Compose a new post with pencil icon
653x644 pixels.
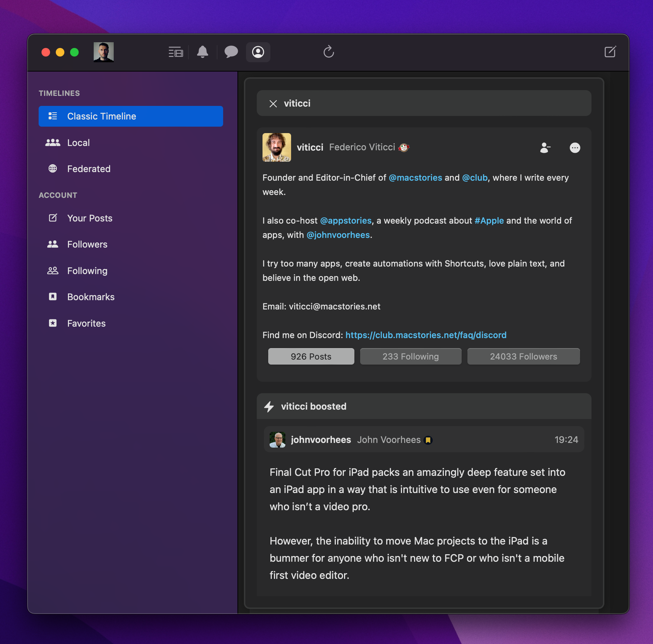pos(610,52)
